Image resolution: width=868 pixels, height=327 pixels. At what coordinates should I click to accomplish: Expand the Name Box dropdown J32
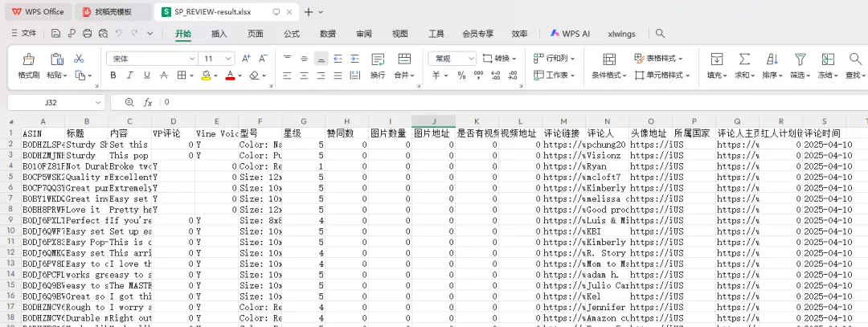tap(98, 102)
